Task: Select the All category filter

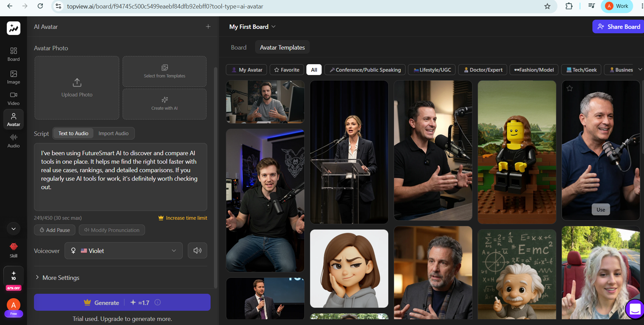Action: pyautogui.click(x=314, y=70)
